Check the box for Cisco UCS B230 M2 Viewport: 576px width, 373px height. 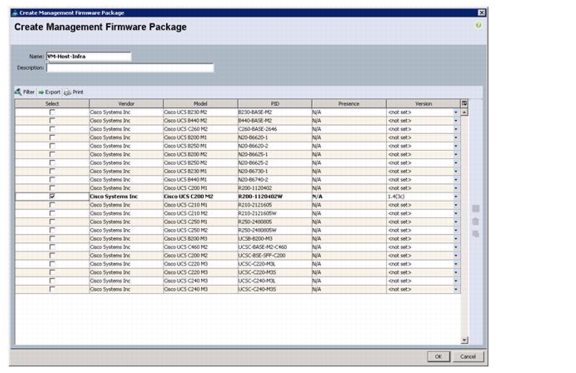click(x=52, y=112)
